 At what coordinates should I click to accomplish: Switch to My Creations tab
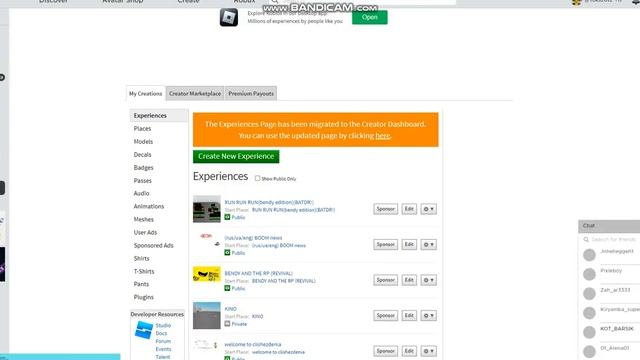tap(145, 93)
